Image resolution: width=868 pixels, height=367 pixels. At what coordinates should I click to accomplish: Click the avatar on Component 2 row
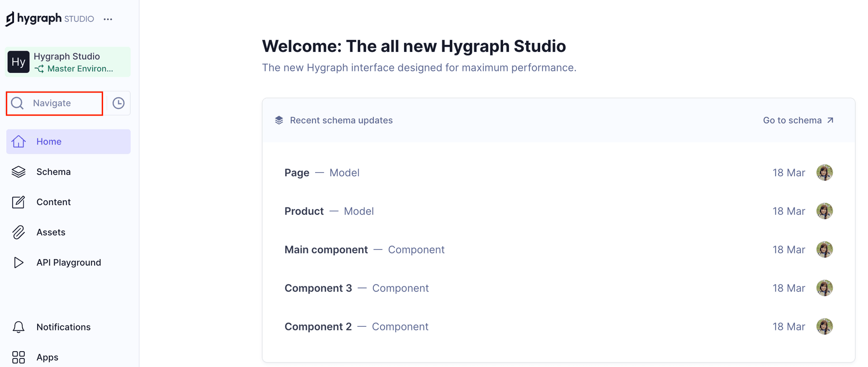pyautogui.click(x=825, y=326)
